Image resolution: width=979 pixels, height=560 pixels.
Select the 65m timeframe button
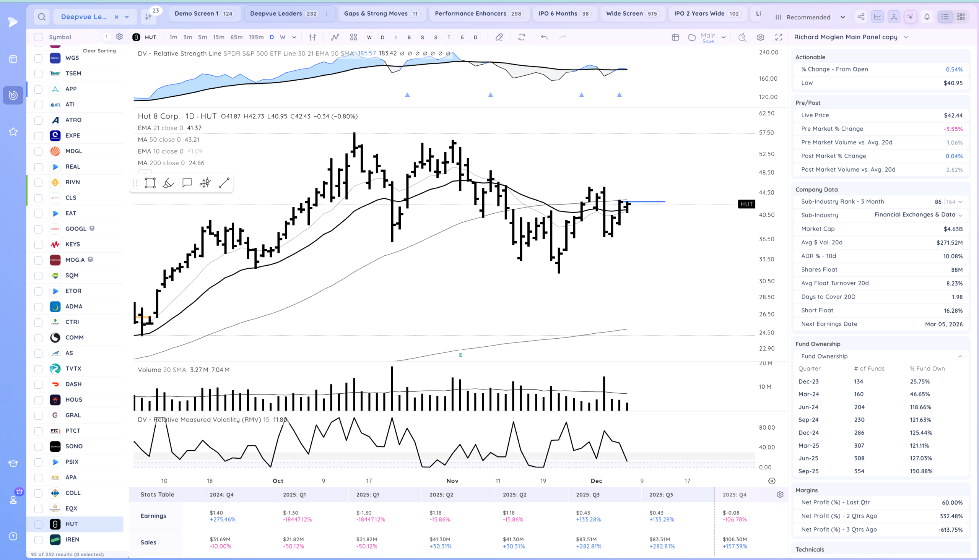[236, 37]
